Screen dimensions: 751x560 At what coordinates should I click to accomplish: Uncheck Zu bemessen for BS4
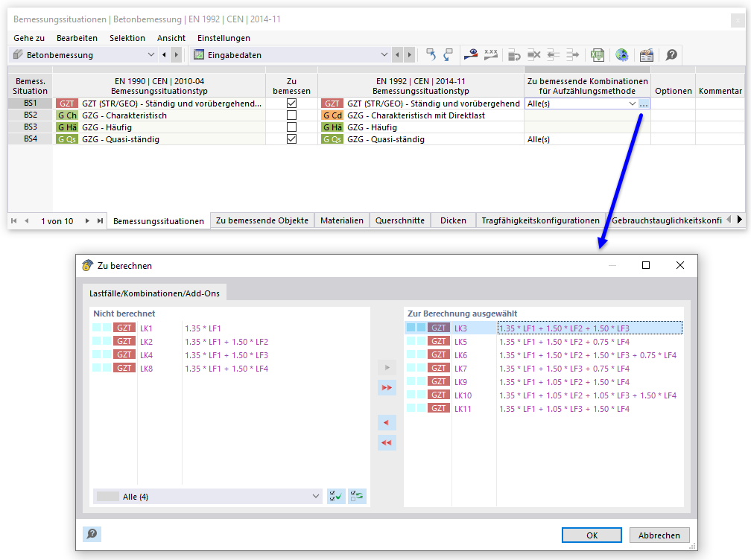pos(291,139)
